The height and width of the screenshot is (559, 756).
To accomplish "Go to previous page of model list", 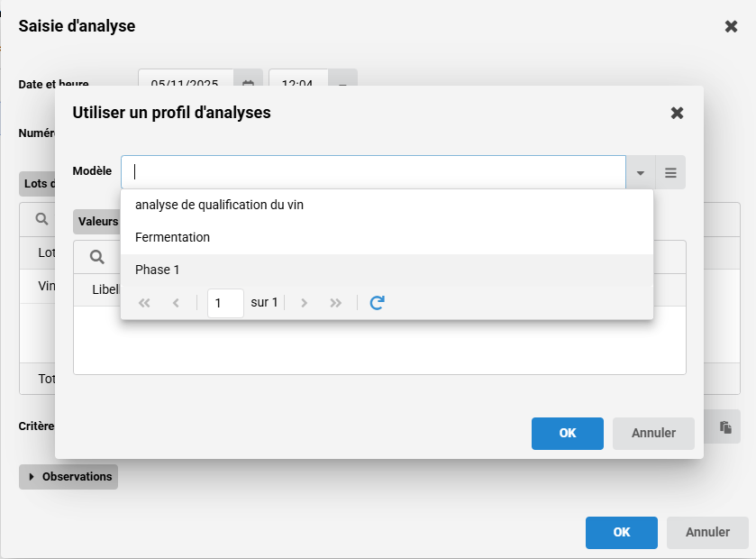I will 176,303.
